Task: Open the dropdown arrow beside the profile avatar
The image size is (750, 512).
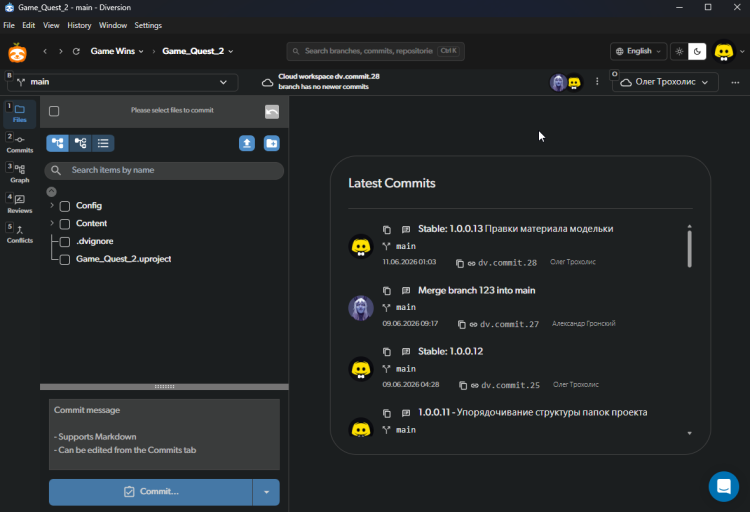Action: [742, 52]
